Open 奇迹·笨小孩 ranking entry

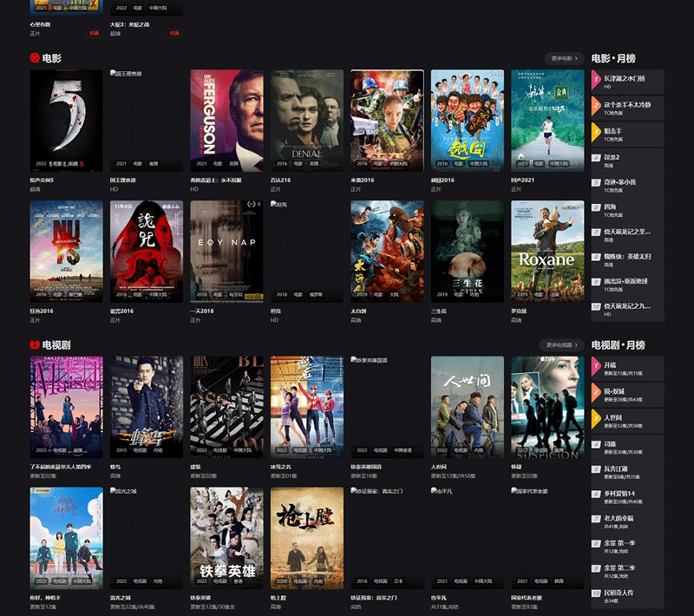627,186
